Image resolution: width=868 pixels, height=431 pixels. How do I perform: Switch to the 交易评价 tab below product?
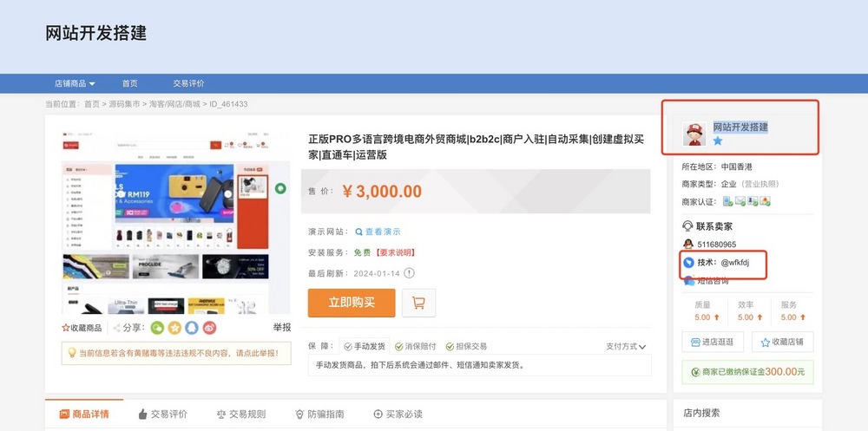(x=163, y=414)
